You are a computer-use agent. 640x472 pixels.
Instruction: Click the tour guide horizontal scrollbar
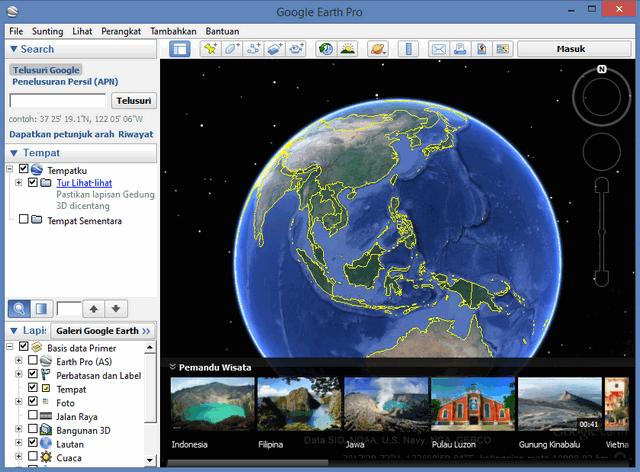pyautogui.click(x=248, y=463)
